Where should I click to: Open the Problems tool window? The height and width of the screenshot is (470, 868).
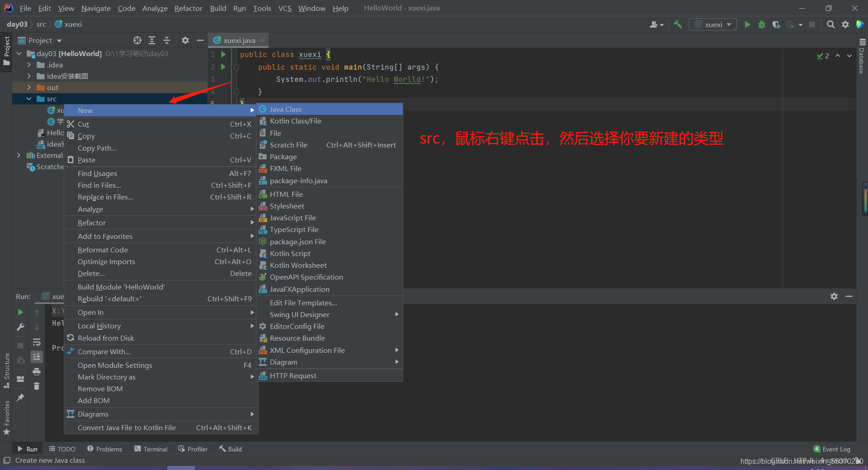point(104,449)
